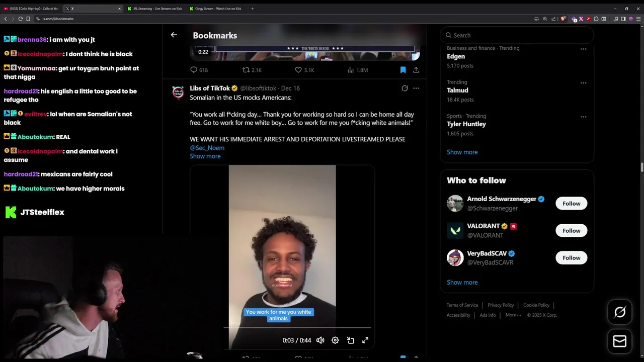Screen dimensions: 644x362
Task: Repost the post with 2.1K reposts
Action: click(252, 70)
